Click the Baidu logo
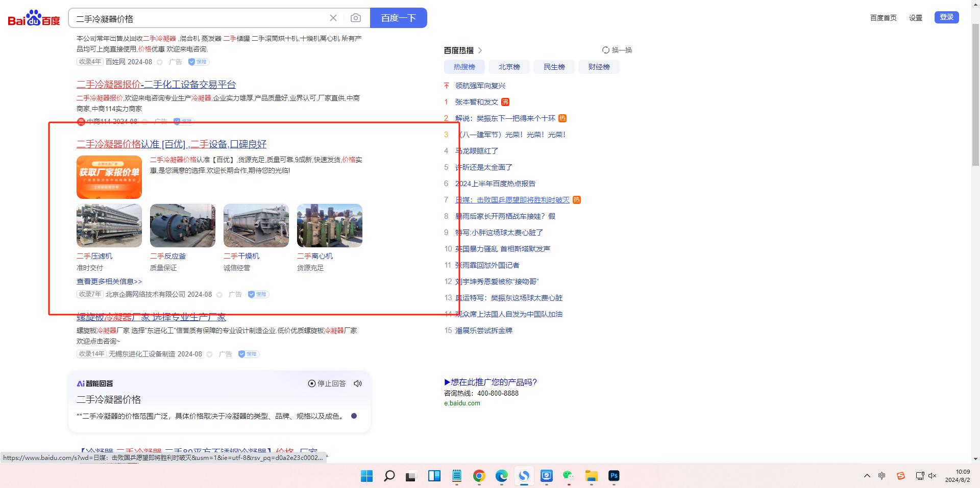The image size is (980, 488). coord(34,18)
